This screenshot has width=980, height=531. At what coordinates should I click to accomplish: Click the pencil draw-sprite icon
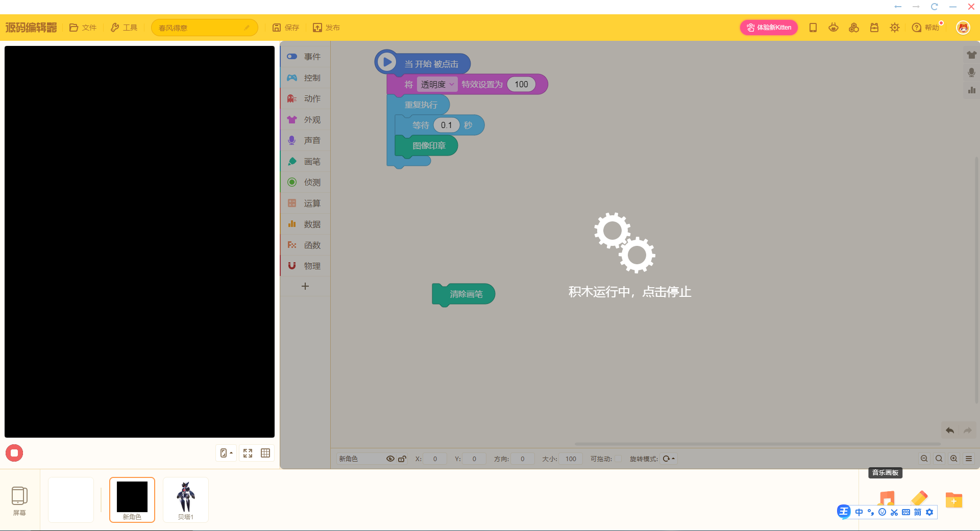pyautogui.click(x=919, y=498)
